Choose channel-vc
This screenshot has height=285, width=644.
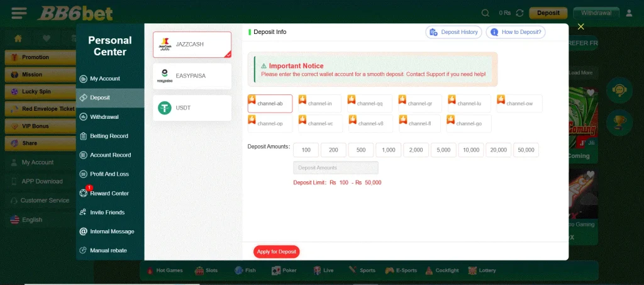[x=320, y=123]
